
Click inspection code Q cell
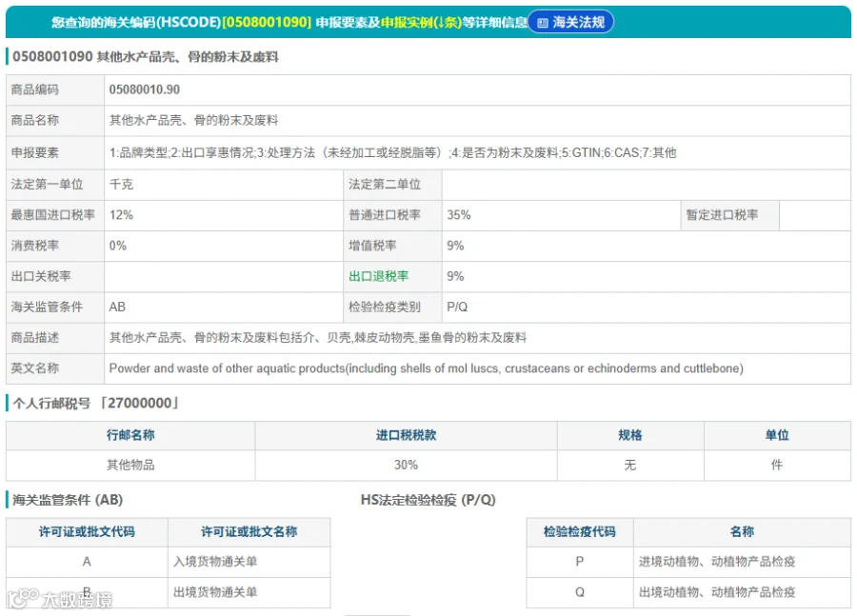pyautogui.click(x=579, y=592)
